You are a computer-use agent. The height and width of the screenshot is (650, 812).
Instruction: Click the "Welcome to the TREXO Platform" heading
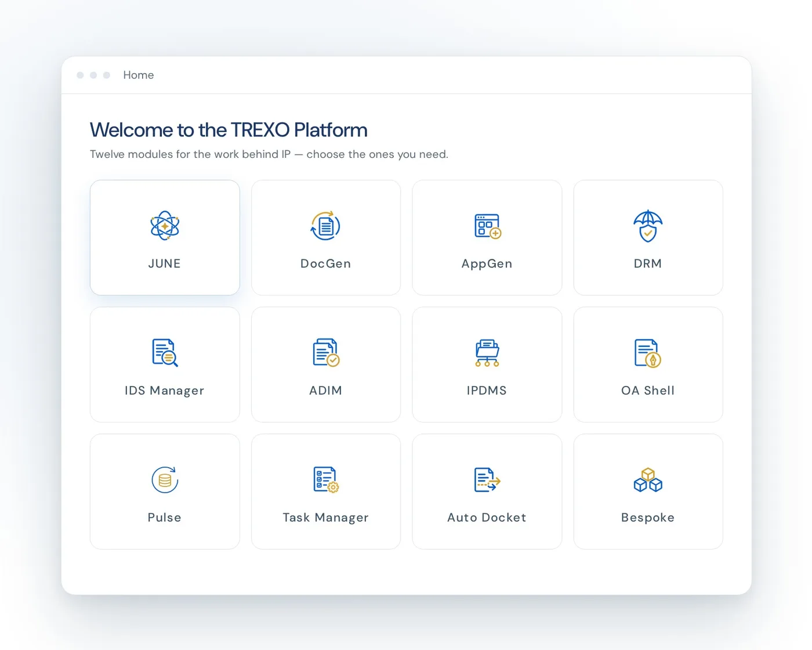(229, 130)
